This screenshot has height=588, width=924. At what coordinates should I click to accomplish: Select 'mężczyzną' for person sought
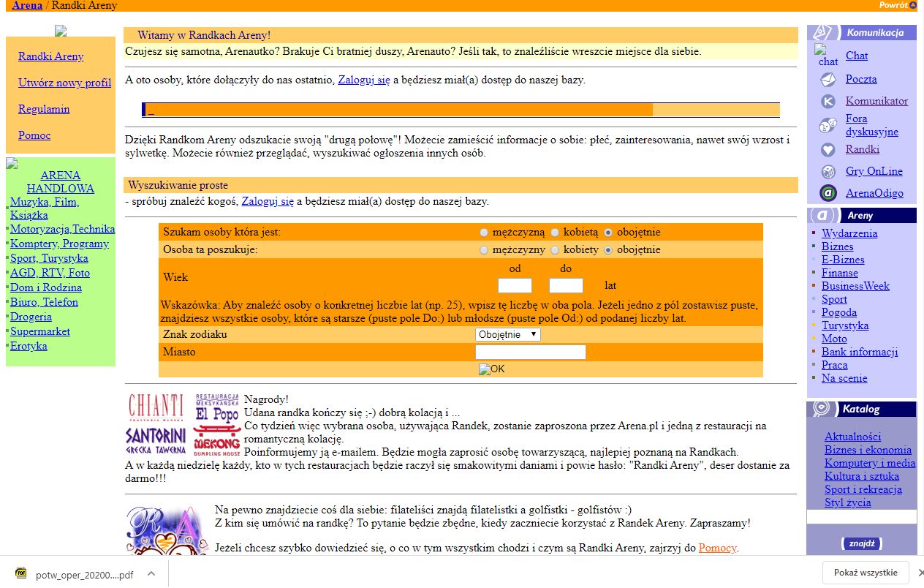point(484,233)
